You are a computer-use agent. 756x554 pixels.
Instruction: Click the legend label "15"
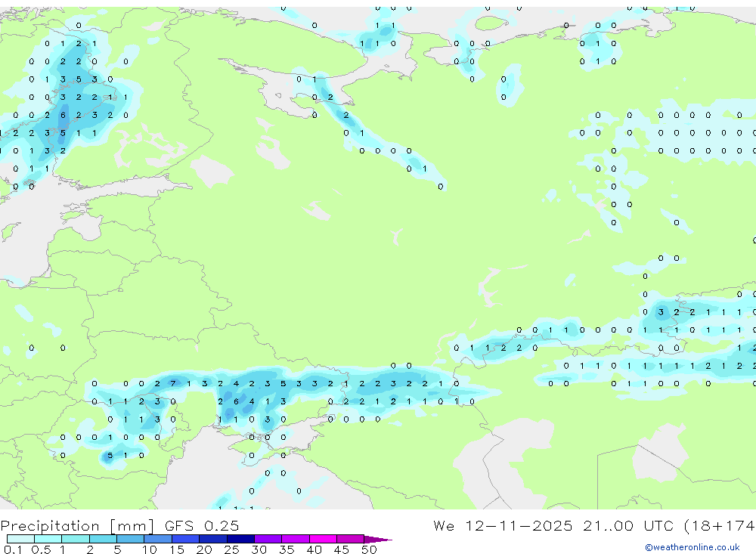pos(177,549)
